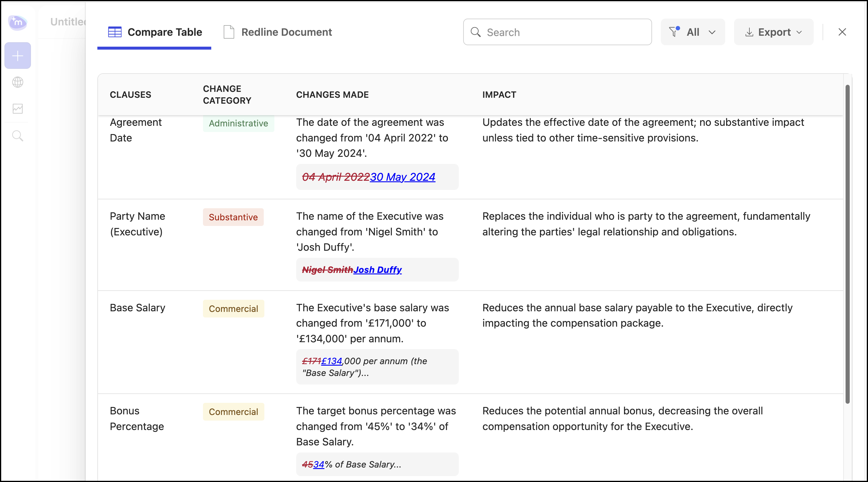Click the Substantive category tag
The height and width of the screenshot is (482, 868).
click(233, 217)
